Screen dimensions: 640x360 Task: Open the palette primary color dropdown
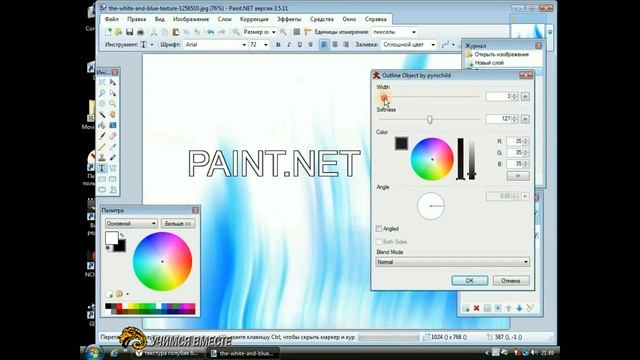point(131,223)
